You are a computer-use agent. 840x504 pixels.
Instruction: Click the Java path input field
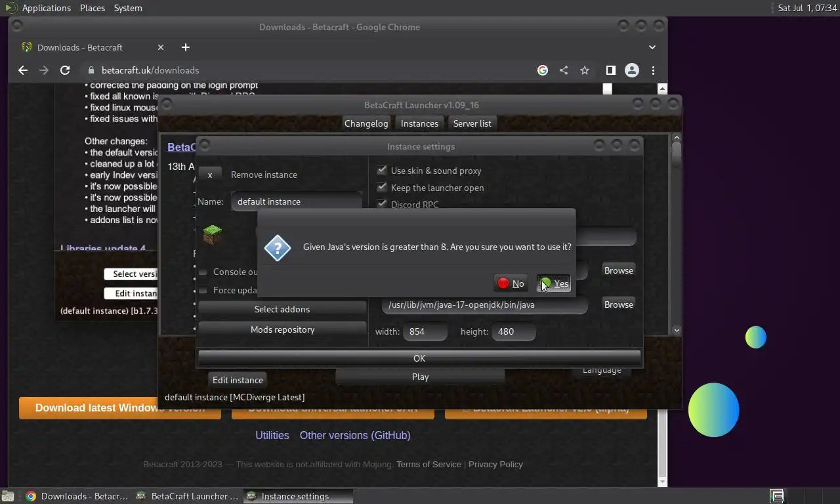pyautogui.click(x=484, y=304)
